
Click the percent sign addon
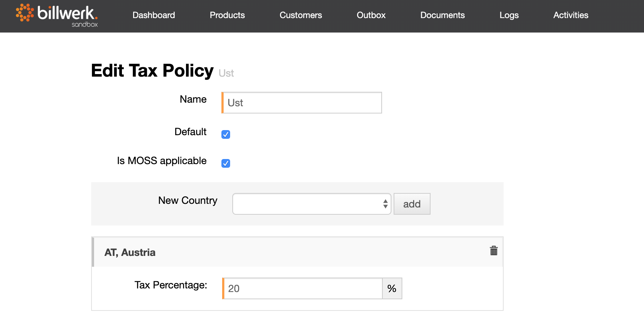(x=392, y=288)
